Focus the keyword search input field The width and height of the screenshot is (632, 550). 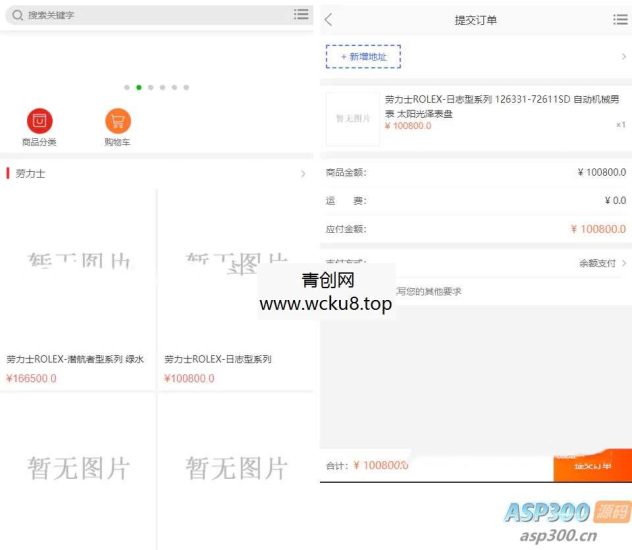click(x=157, y=15)
